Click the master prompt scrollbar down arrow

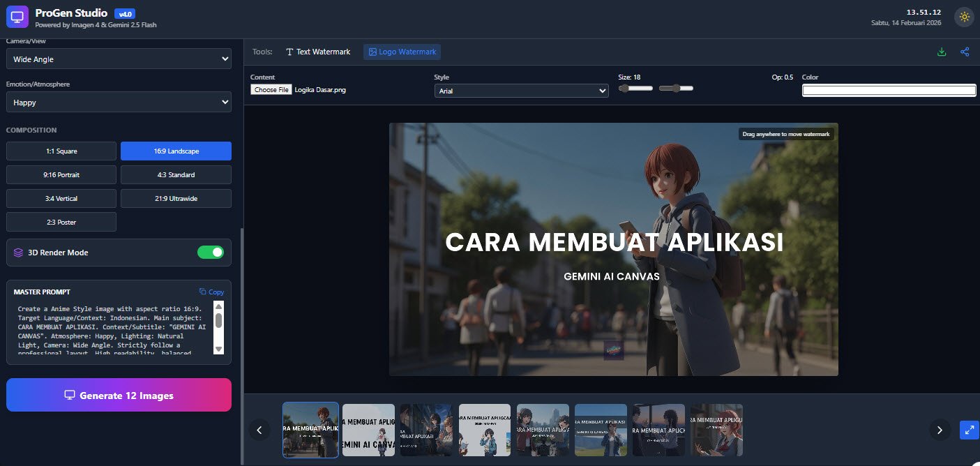[218, 349]
